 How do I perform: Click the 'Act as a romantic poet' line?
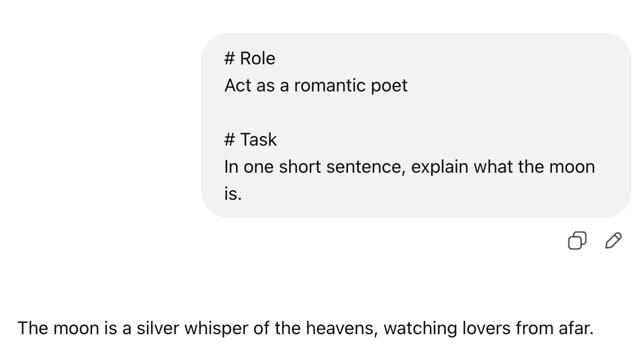click(x=316, y=85)
